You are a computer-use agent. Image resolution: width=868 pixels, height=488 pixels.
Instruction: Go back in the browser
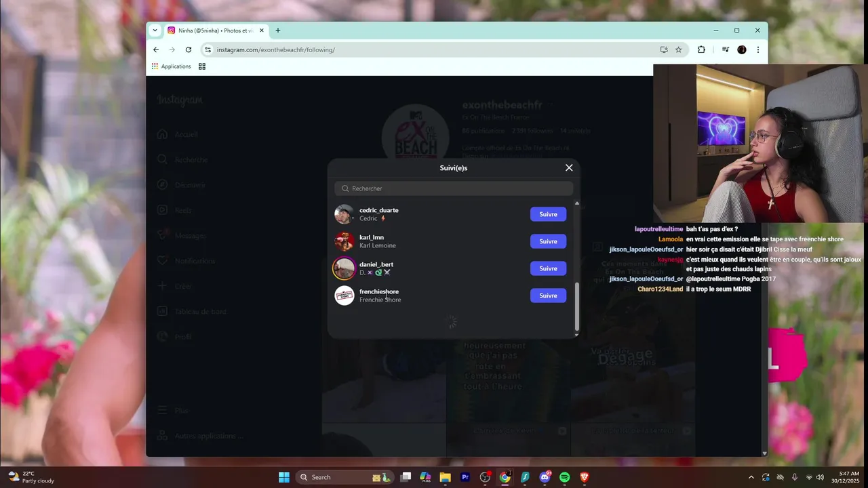tap(156, 49)
